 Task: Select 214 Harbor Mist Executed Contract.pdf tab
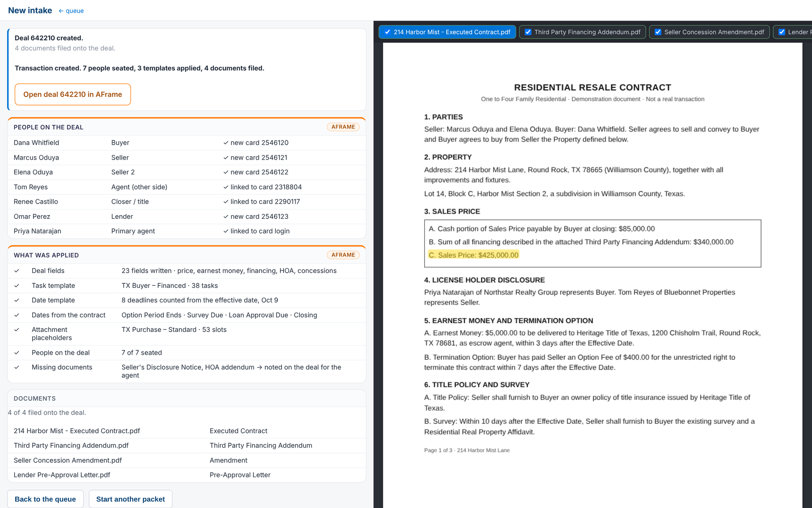pos(447,32)
